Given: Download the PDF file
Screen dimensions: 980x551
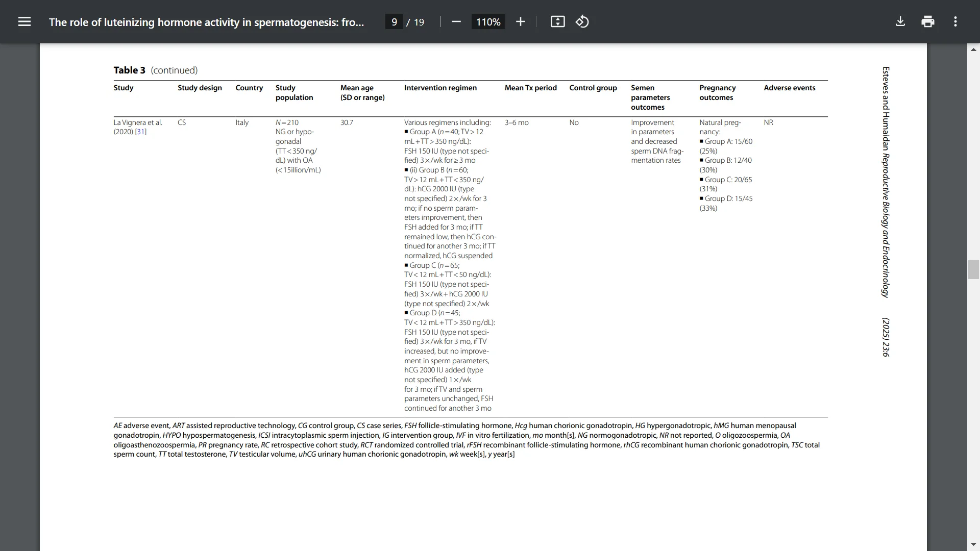Looking at the screenshot, I should [x=900, y=21].
